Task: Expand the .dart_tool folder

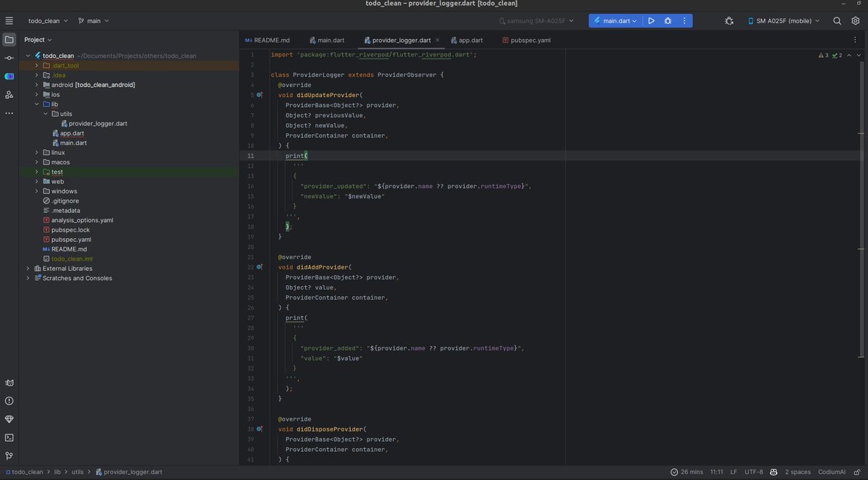Action: 36,65
